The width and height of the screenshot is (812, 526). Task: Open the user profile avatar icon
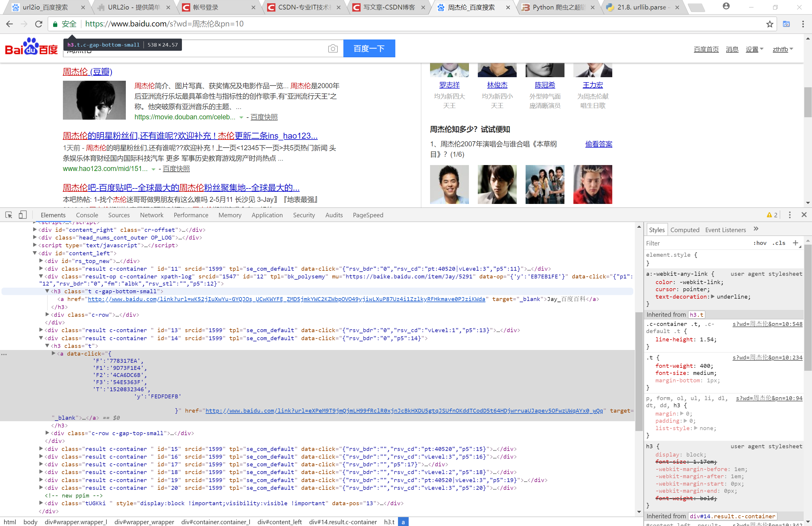pos(726,6)
